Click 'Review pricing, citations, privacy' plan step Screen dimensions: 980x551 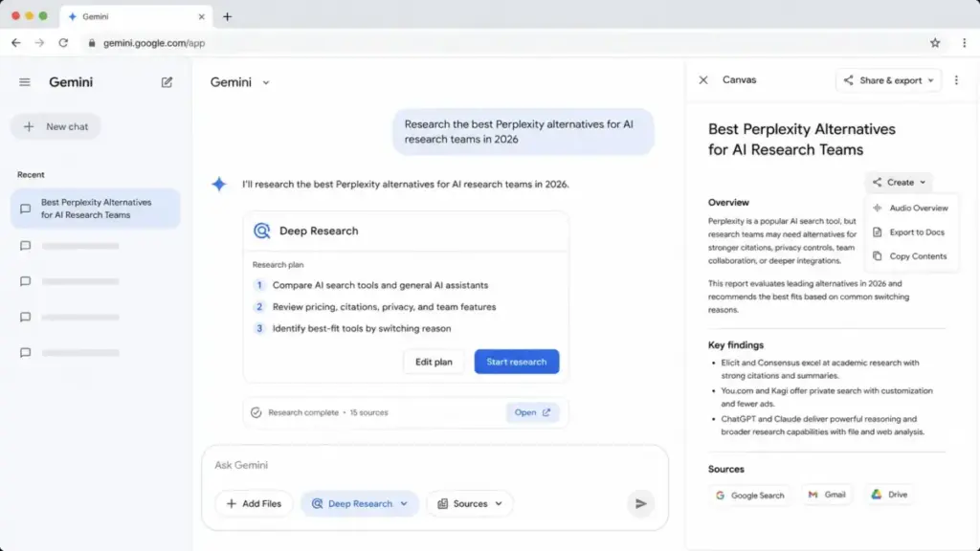pos(384,307)
